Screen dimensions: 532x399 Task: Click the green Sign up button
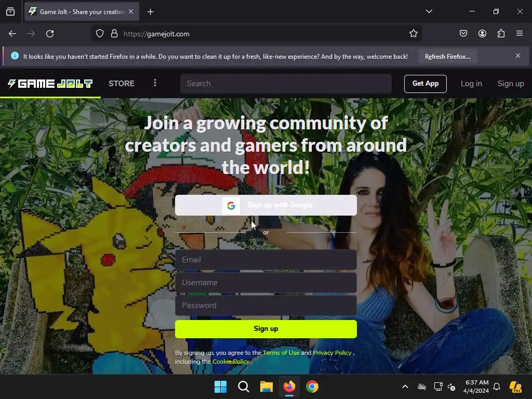[x=266, y=329]
